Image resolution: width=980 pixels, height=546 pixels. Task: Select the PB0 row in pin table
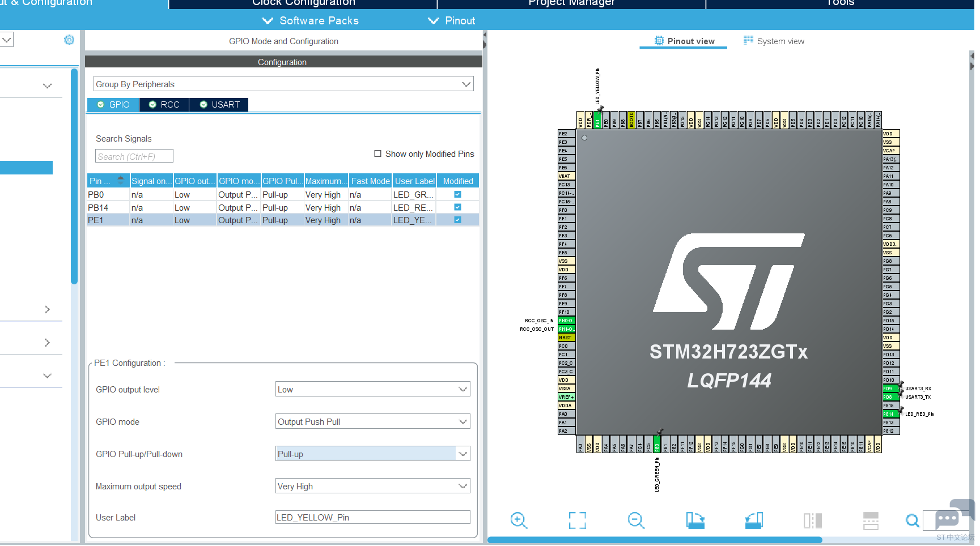pyautogui.click(x=283, y=194)
